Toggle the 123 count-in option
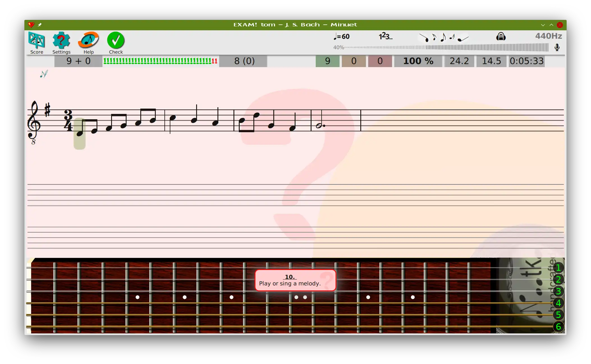The width and height of the screenshot is (591, 364). pos(385,36)
